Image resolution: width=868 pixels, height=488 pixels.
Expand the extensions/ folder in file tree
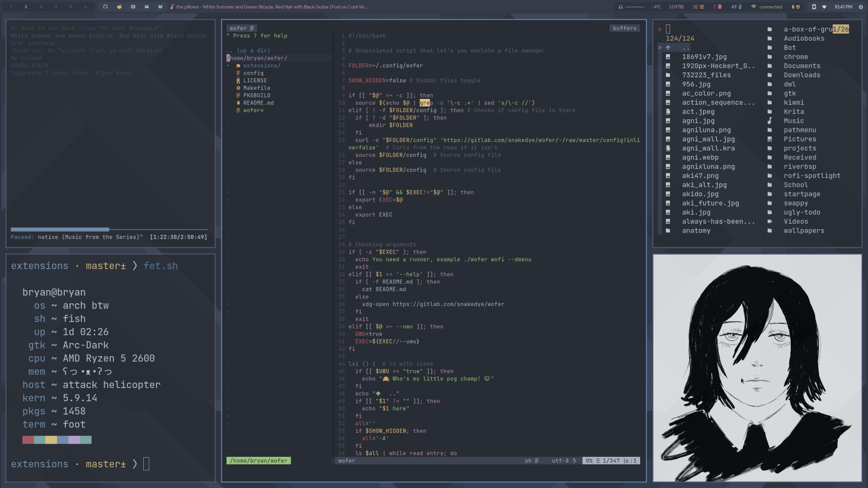coord(261,66)
